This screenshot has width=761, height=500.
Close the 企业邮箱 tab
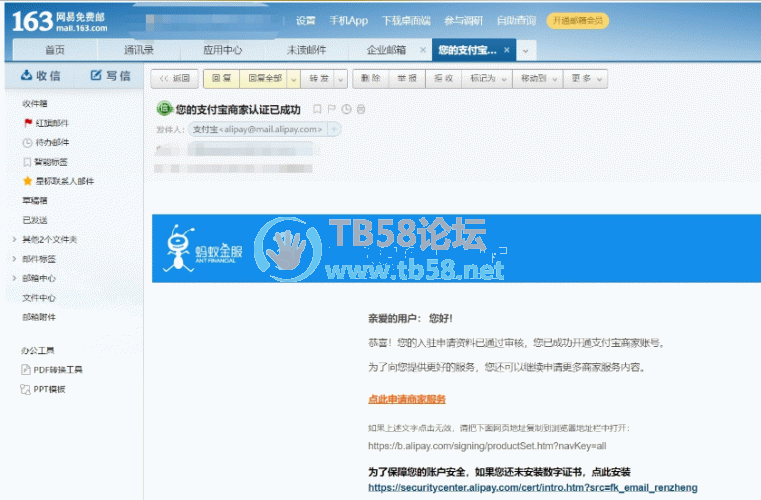point(423,50)
